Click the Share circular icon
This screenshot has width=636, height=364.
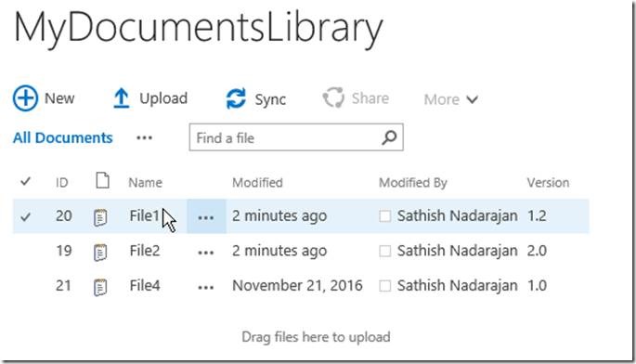click(333, 97)
